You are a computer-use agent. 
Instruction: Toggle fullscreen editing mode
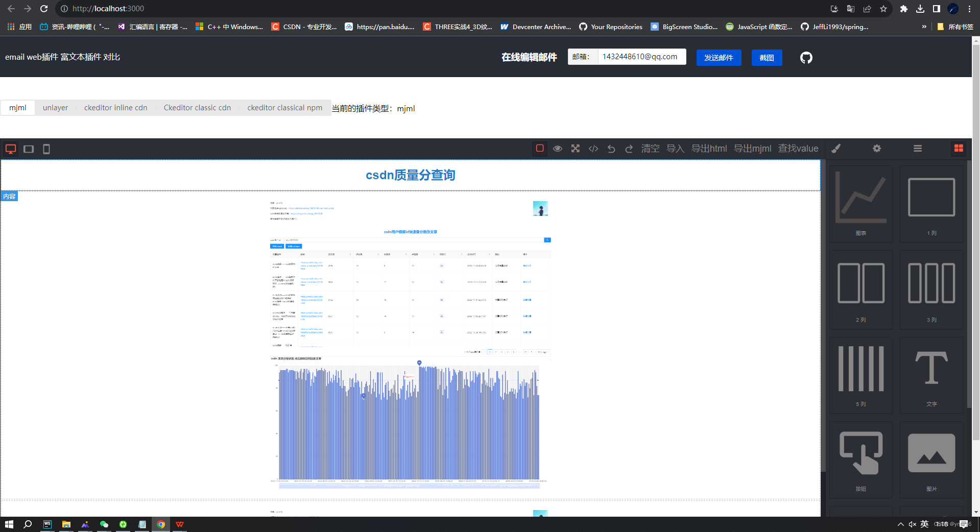(575, 149)
